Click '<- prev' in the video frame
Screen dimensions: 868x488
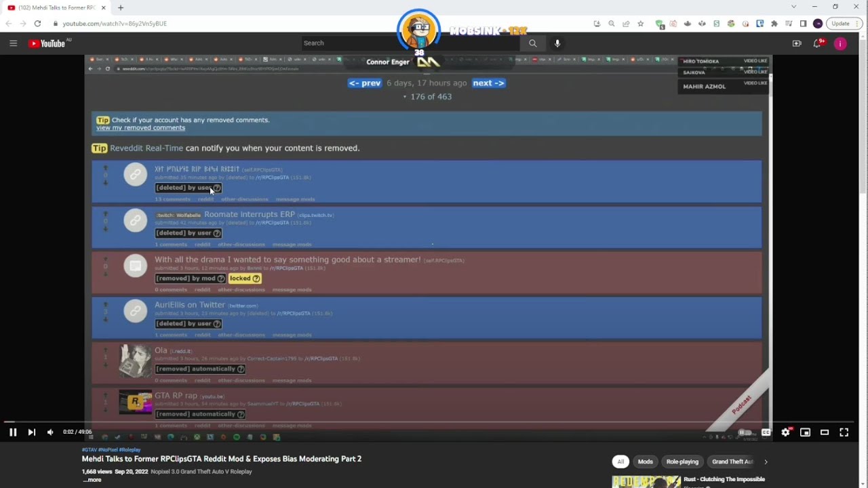point(365,83)
